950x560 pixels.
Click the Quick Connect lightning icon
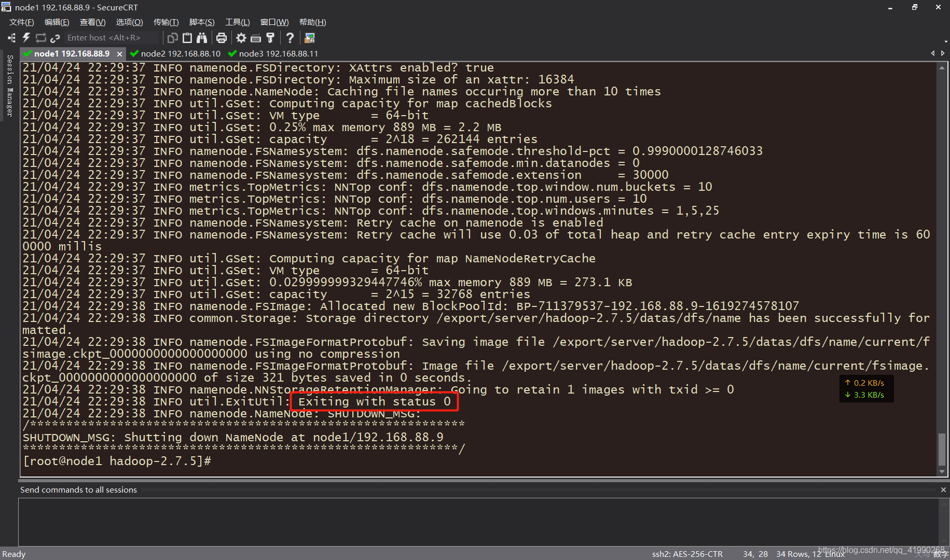click(26, 38)
